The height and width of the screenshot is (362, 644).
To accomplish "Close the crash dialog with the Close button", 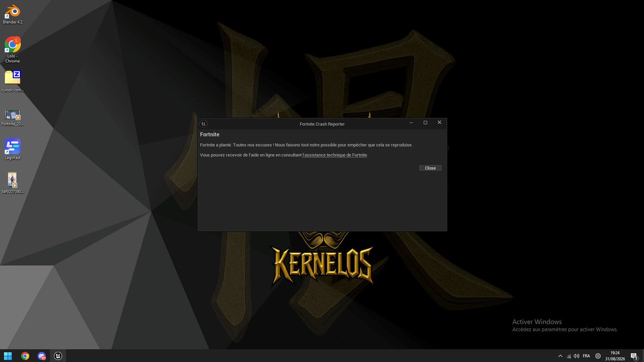I will pyautogui.click(x=430, y=168).
